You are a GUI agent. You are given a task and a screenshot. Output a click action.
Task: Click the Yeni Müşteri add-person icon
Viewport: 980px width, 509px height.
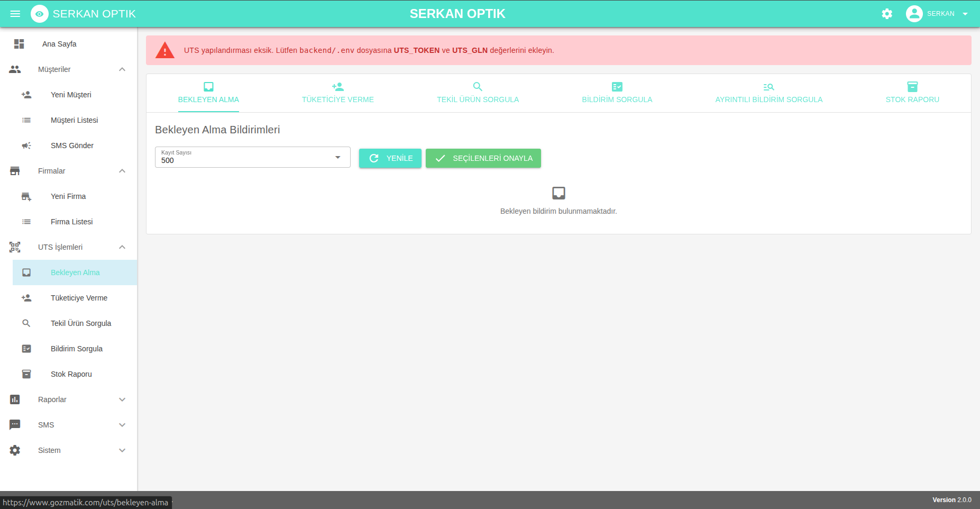click(26, 95)
